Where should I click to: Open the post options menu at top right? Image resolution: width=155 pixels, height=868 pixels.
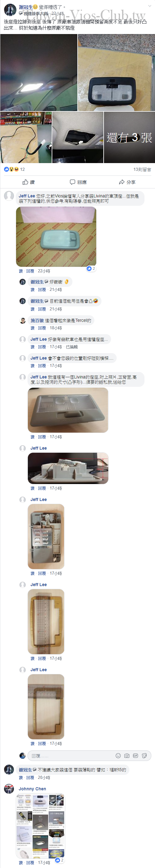point(149,6)
